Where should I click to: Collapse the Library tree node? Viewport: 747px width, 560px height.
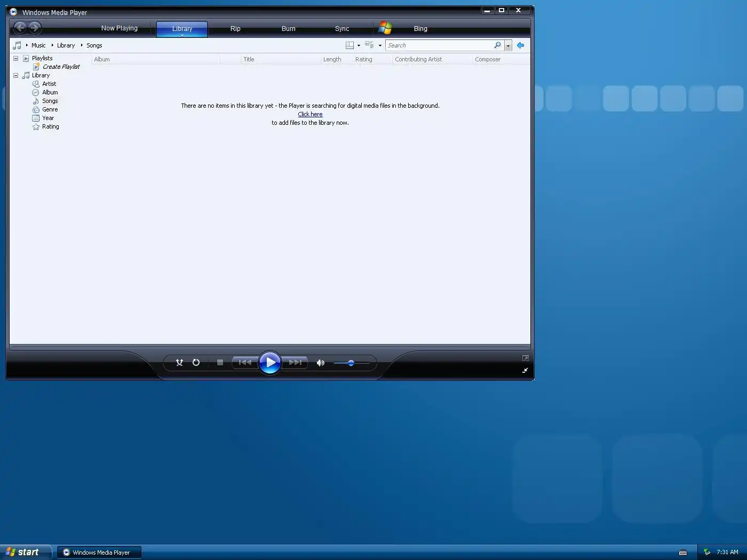coord(15,75)
